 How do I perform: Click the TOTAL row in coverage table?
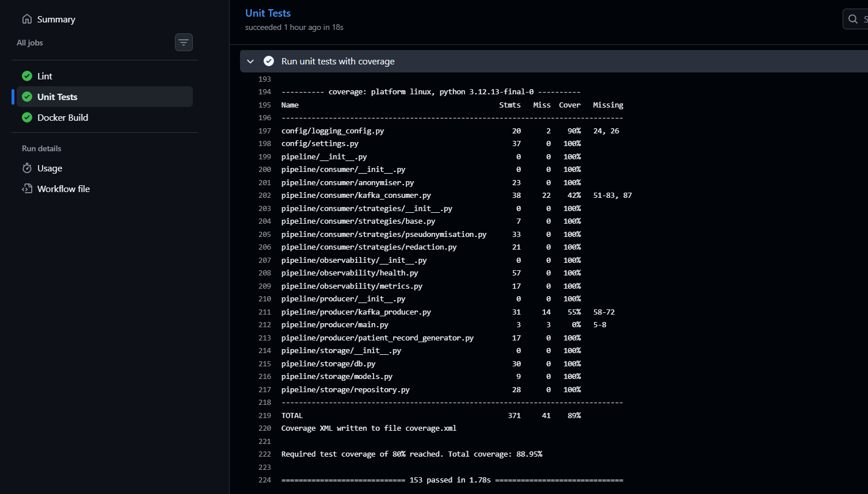tap(431, 415)
